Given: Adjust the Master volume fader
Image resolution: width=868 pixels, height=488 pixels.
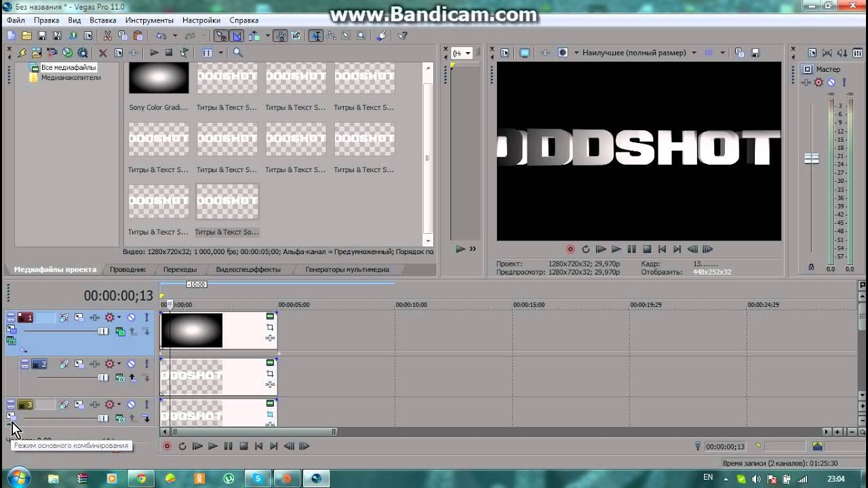Looking at the screenshot, I should tap(811, 159).
